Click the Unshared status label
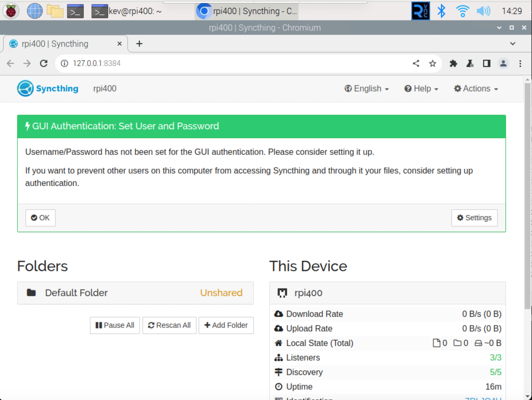 pos(221,293)
